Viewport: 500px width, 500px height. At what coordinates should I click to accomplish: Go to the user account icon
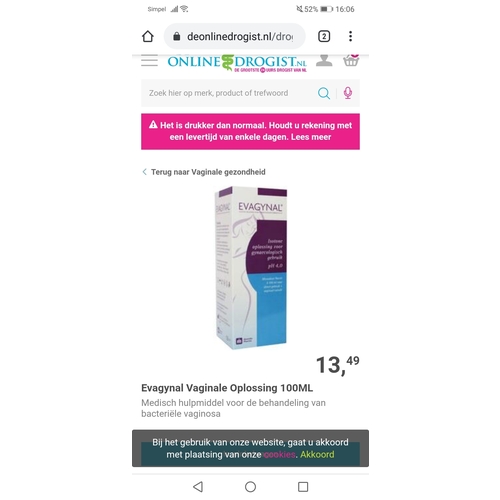pyautogui.click(x=324, y=61)
